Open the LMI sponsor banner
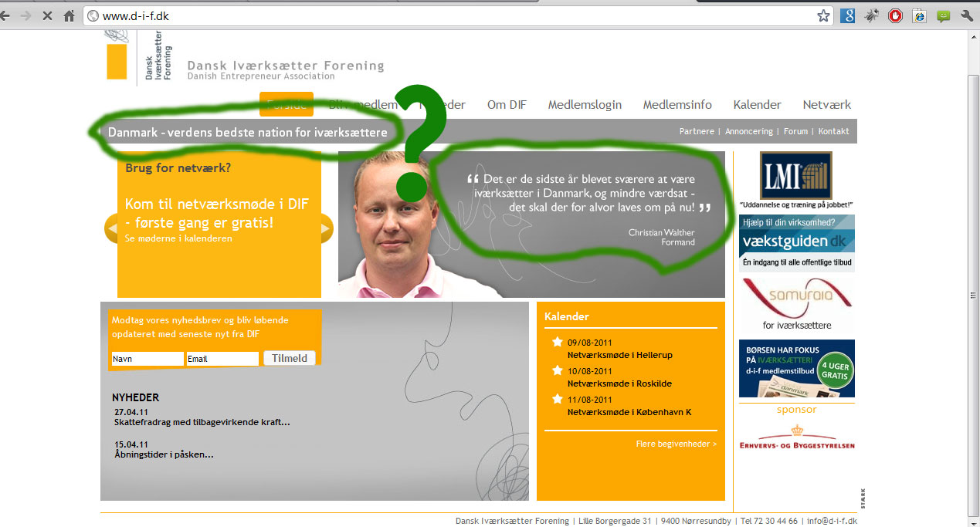Image resolution: width=980 pixels, height=527 pixels. coord(796,181)
